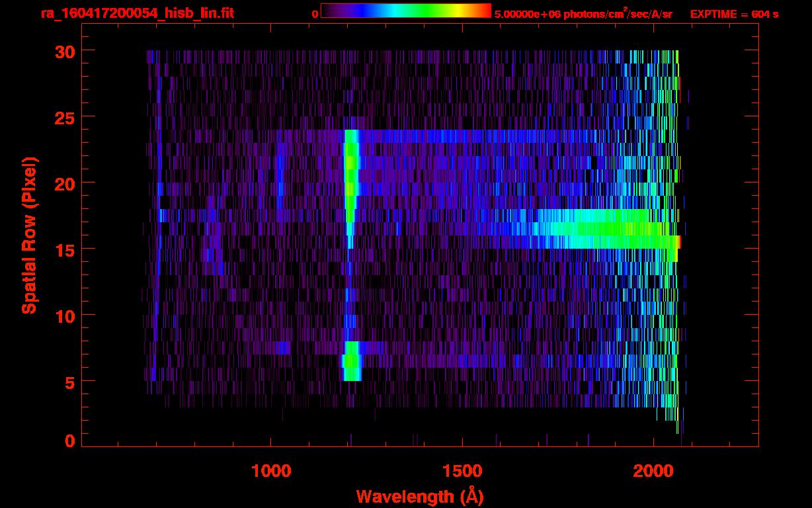
Task: Select the Spatial Row (Pixel) axis title
Action: (x=28, y=235)
